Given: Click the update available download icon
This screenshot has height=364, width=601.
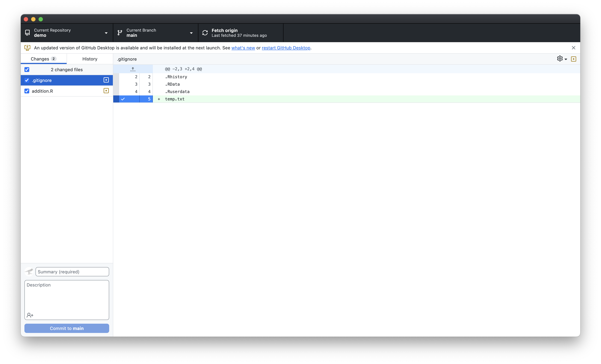Looking at the screenshot, I should (27, 48).
